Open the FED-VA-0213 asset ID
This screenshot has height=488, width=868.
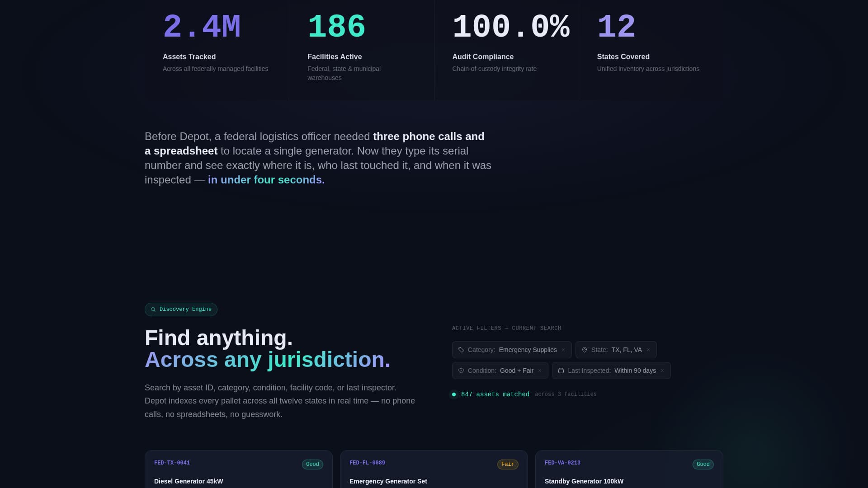(x=562, y=463)
